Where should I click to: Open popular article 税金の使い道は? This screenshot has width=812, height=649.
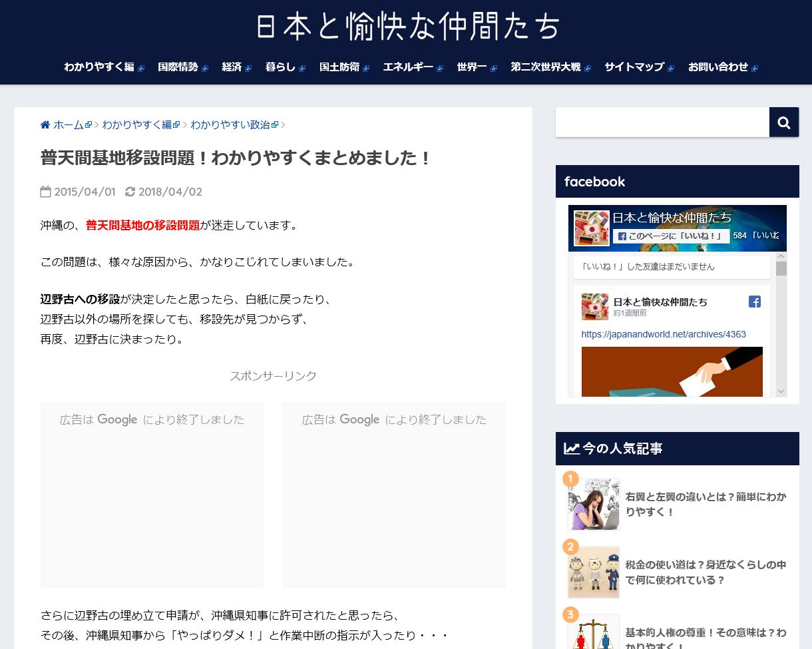[706, 572]
